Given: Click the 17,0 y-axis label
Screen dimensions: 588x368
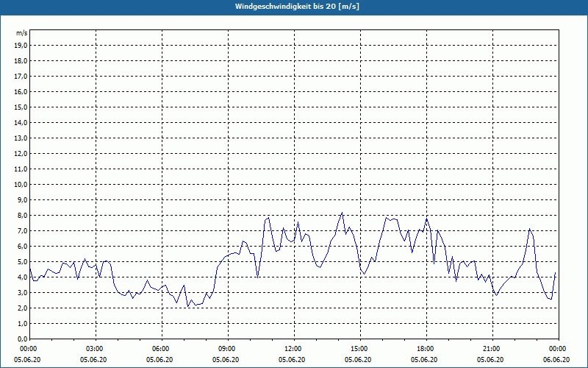Looking at the screenshot, I should tap(21, 77).
